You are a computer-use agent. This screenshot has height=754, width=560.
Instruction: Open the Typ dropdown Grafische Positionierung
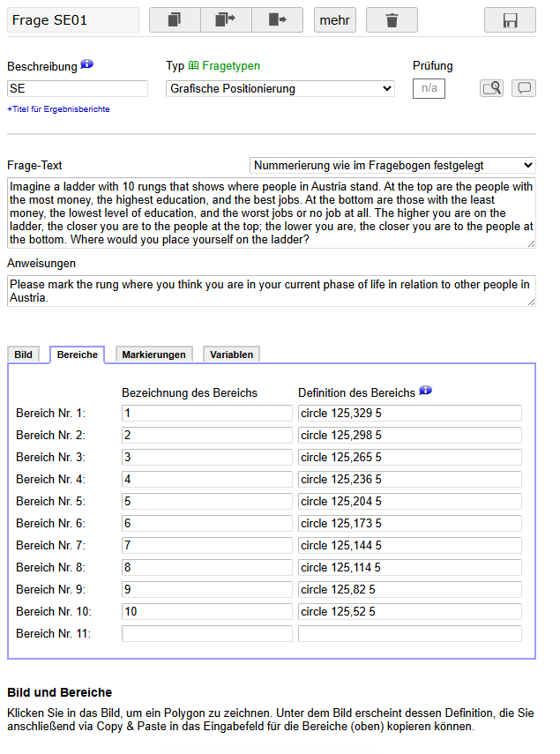click(280, 88)
